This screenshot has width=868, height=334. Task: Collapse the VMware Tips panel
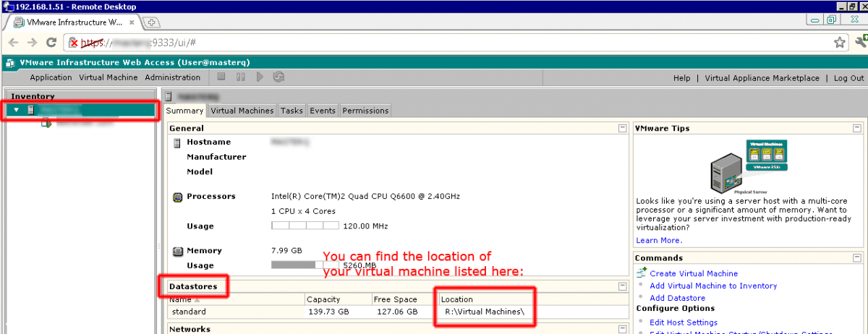pos(856,128)
